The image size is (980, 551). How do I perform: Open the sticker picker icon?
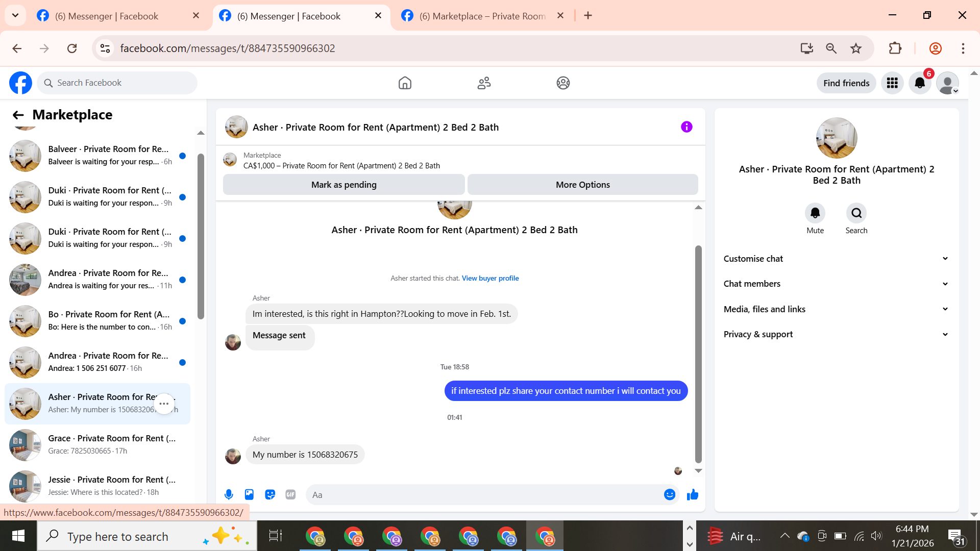[x=270, y=494]
